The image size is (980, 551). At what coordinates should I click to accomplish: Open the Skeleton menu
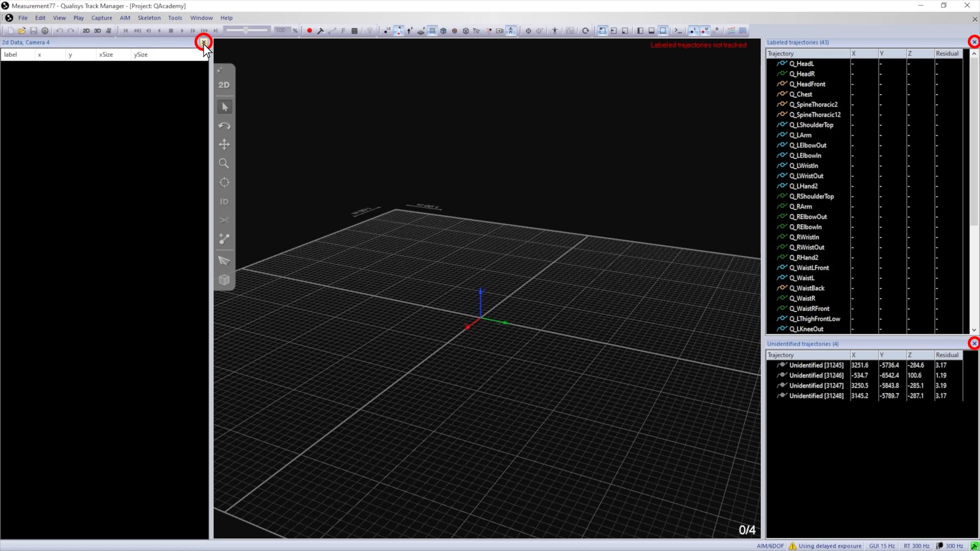point(149,18)
